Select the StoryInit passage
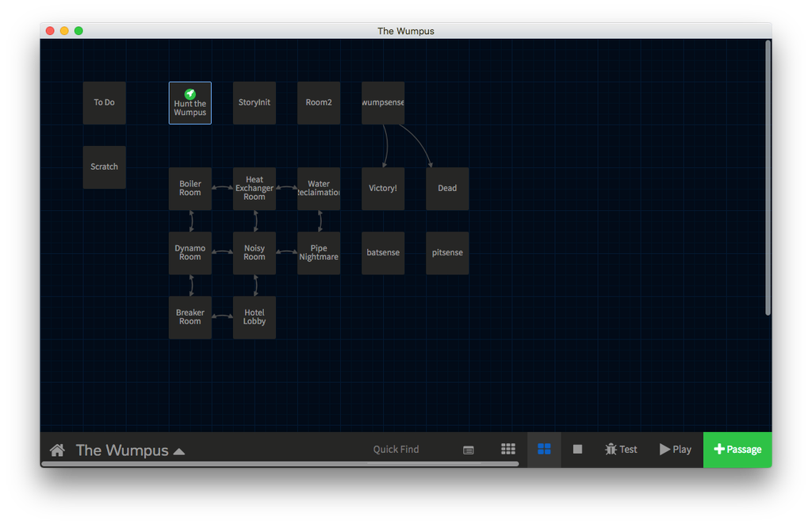The height and width of the screenshot is (525, 812). pos(254,102)
